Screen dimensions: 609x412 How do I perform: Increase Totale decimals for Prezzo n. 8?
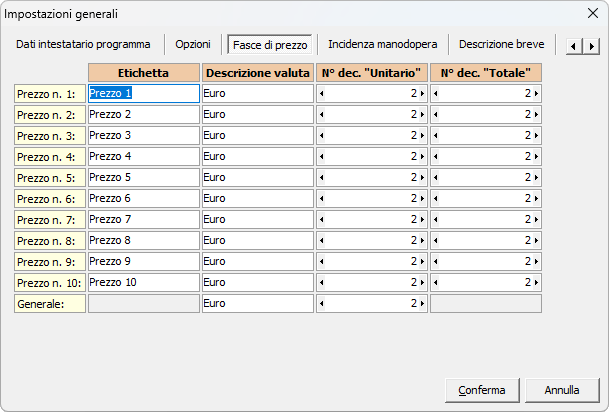point(537,240)
